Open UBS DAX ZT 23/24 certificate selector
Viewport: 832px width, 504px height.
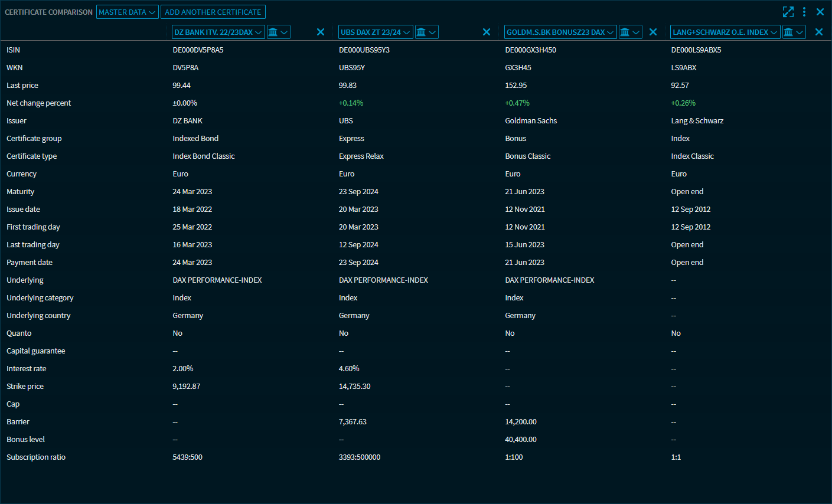(376, 32)
